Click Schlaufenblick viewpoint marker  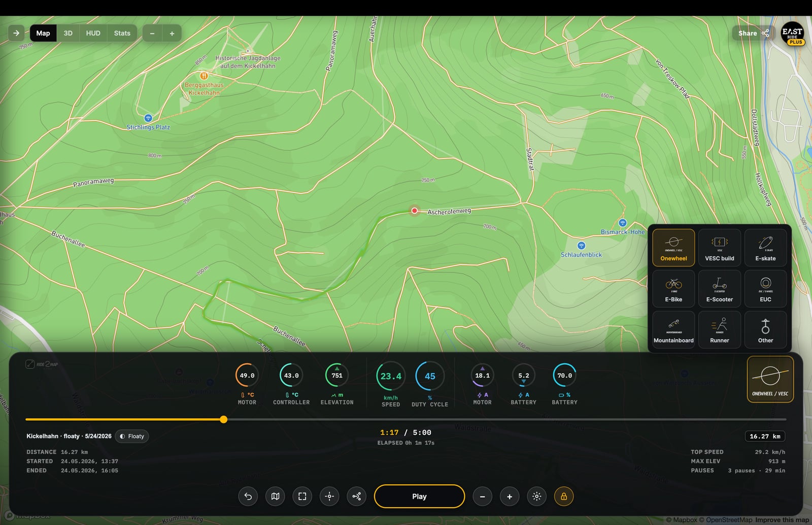pos(582,246)
